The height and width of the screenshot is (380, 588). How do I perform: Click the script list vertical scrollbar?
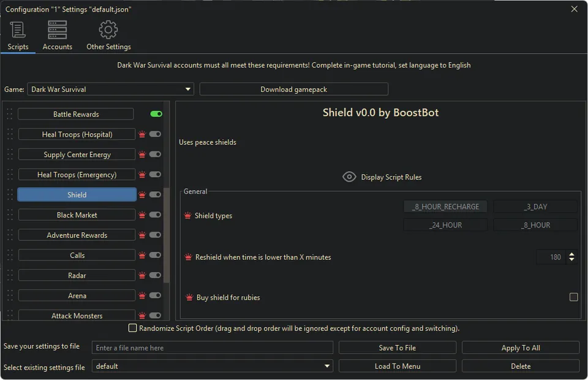(x=167, y=235)
